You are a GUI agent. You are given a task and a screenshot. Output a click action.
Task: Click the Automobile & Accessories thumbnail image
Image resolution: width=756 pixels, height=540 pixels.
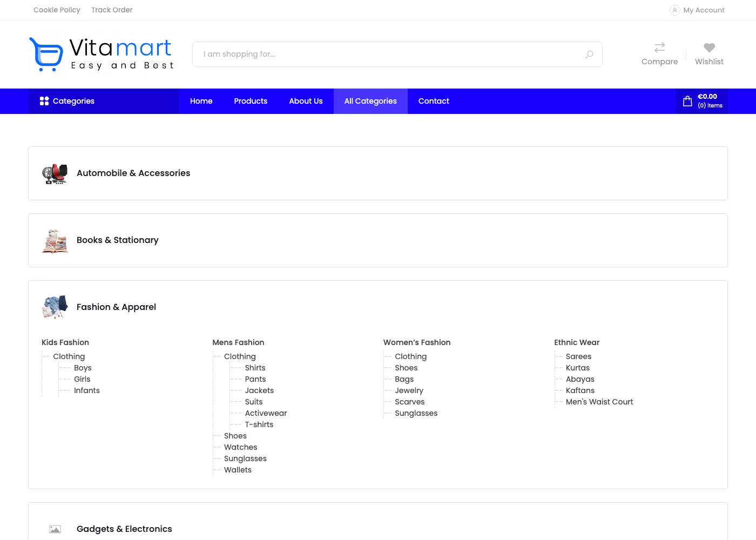[x=55, y=173]
